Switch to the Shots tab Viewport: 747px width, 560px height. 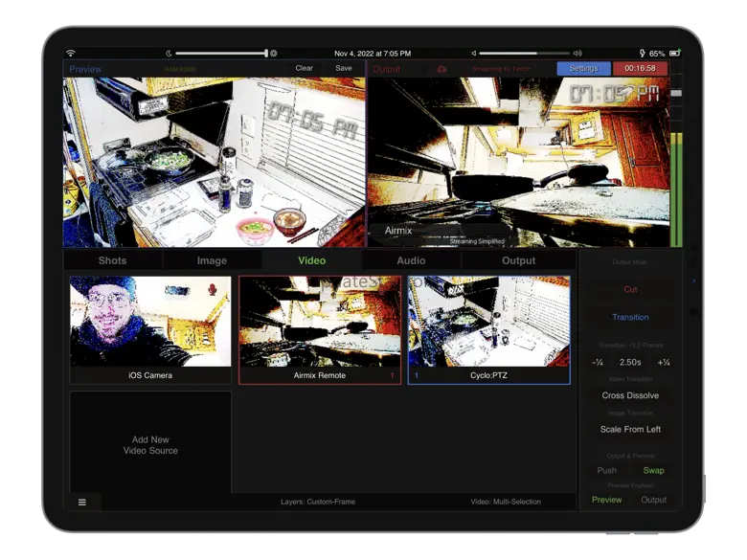pyautogui.click(x=112, y=260)
